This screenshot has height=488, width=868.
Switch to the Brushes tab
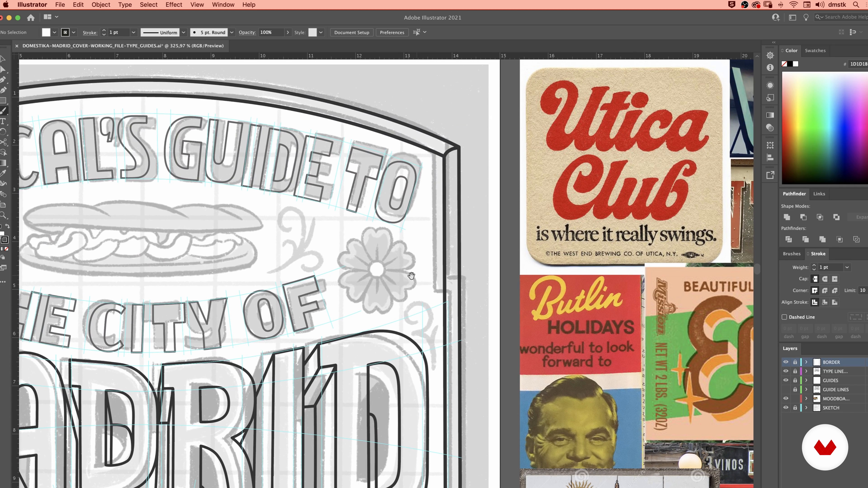point(792,253)
